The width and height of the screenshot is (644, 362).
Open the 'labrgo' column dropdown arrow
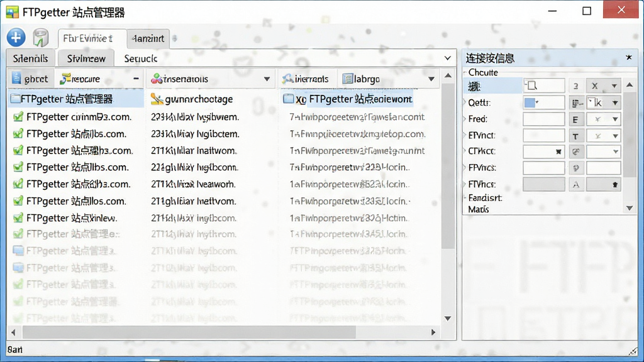click(431, 79)
